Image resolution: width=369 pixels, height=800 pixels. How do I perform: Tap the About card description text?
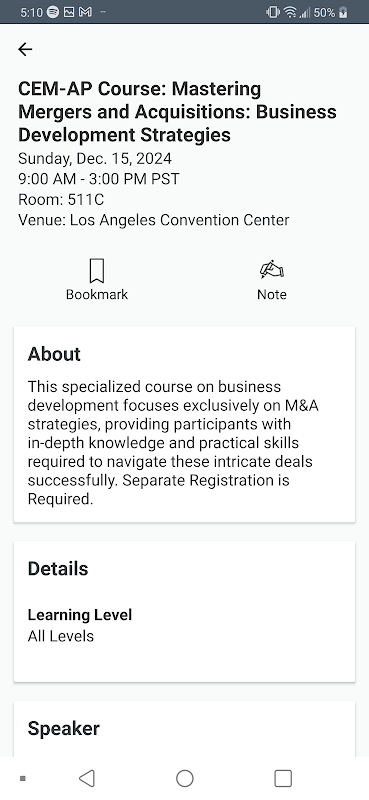click(173, 443)
